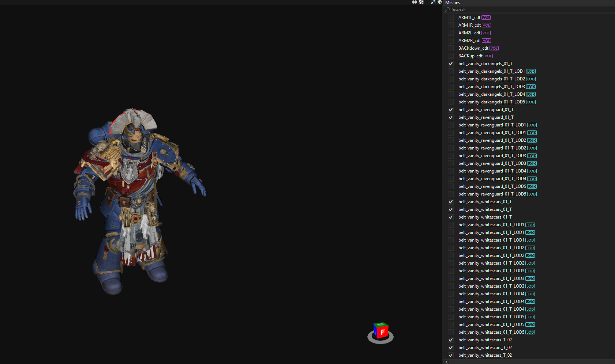The height and width of the screenshot is (364, 615).
Task: Select belt_vanity_darkangels_01_T_LOD3 row name
Action: tap(492, 87)
